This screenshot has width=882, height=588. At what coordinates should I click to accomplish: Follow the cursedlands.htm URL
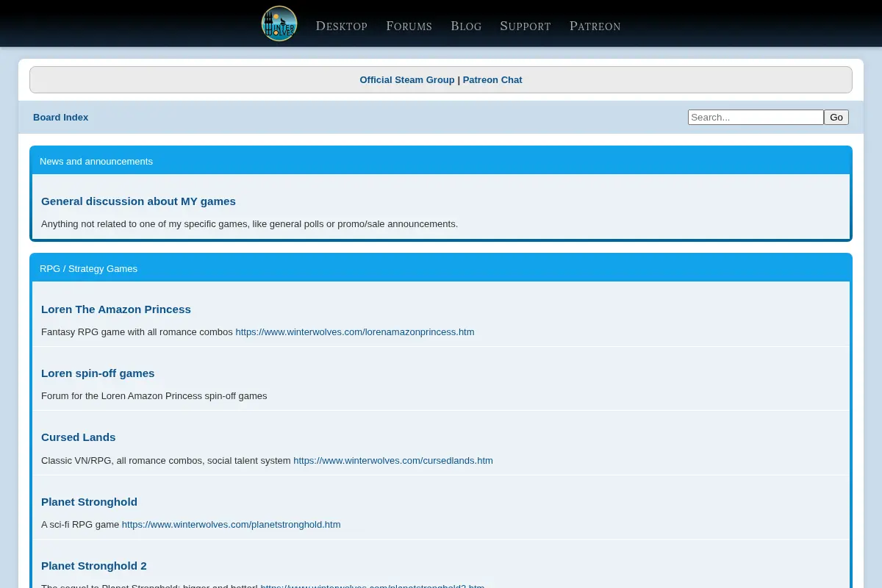click(x=393, y=461)
